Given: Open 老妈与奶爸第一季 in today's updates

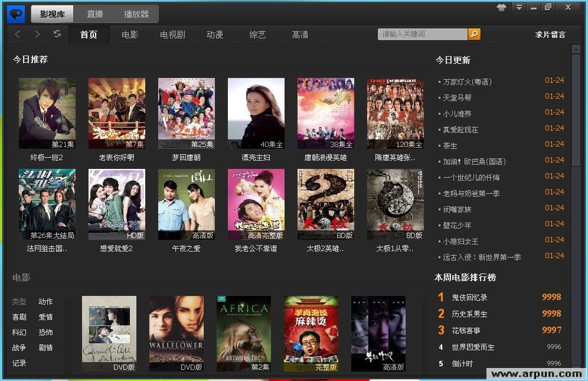Looking at the screenshot, I should (471, 193).
